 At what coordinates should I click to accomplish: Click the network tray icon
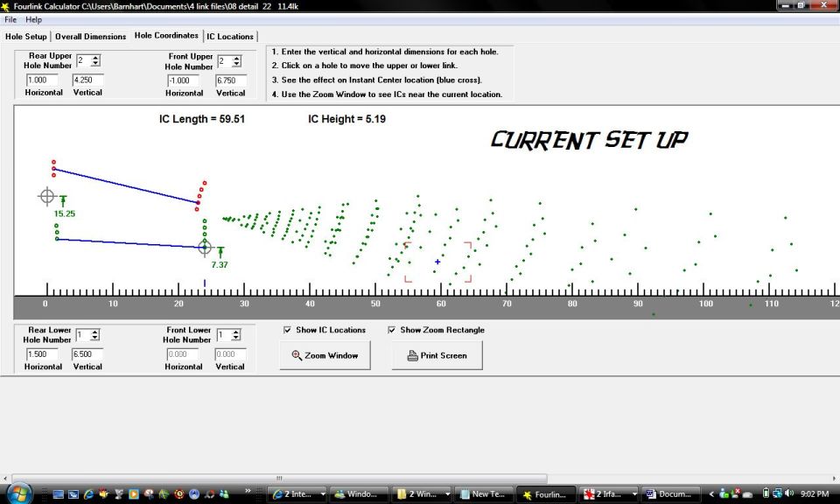coord(777,493)
